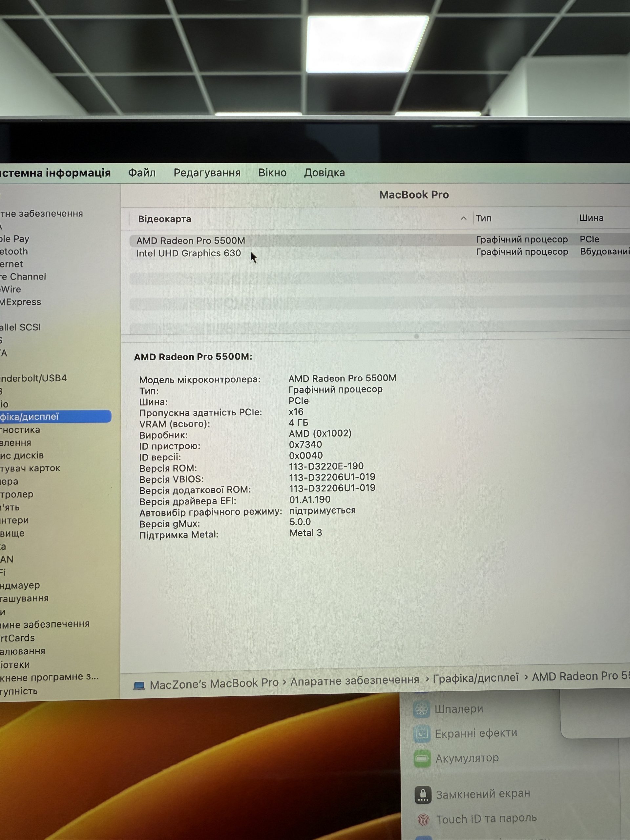Open the Системна інформація application menu
Image resolution: width=630 pixels, height=840 pixels.
tap(55, 173)
